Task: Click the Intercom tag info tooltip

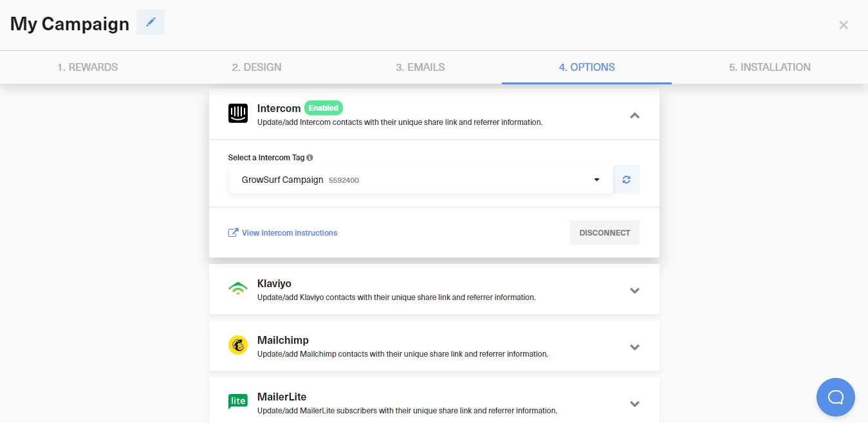Action: (309, 156)
